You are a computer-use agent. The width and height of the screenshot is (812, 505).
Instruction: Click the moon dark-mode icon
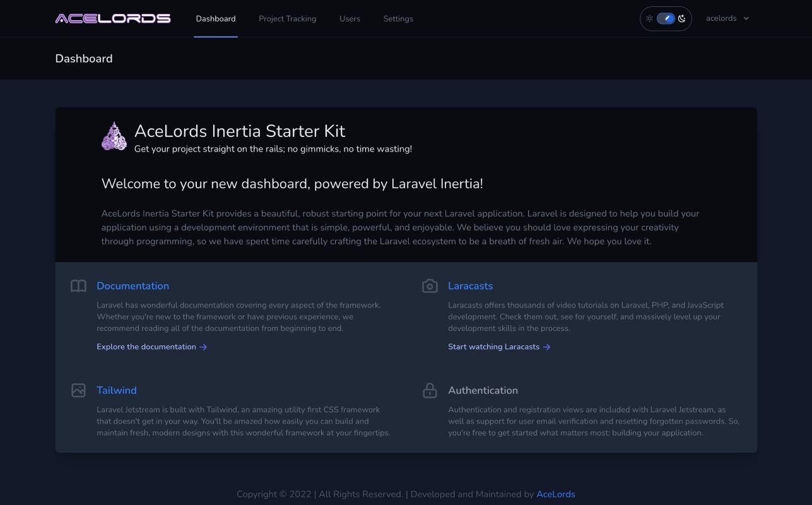click(682, 18)
